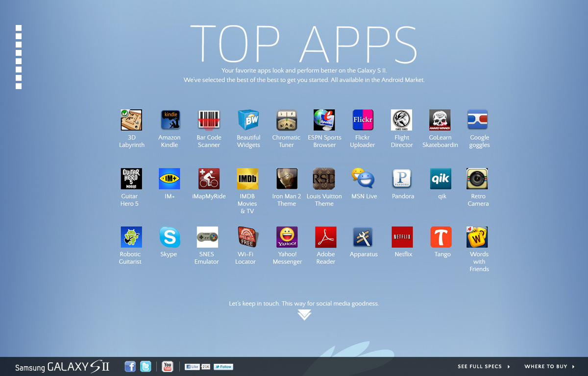588x376 pixels.
Task: Click the Bar Code Scanner icon
Action: coord(209,120)
